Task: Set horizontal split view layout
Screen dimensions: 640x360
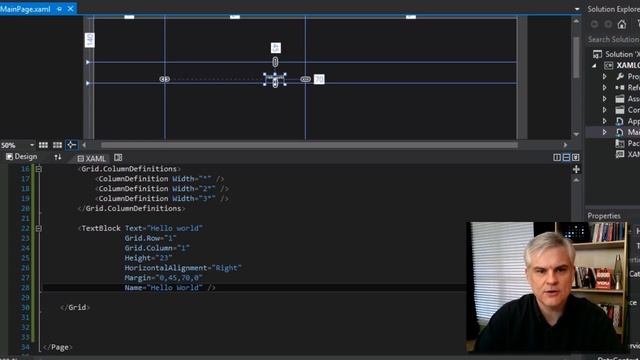Action: click(566, 158)
